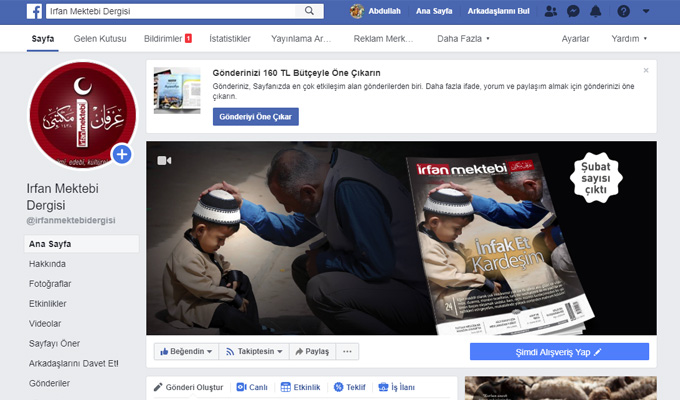Expand the Beğendin dropdown button
Image resolution: width=680 pixels, height=400 pixels.
click(186, 351)
